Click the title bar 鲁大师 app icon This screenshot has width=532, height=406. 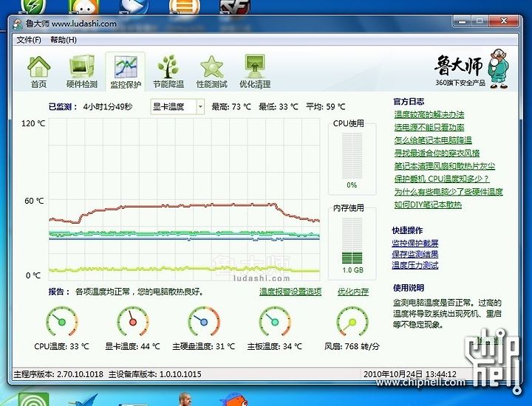click(x=18, y=24)
